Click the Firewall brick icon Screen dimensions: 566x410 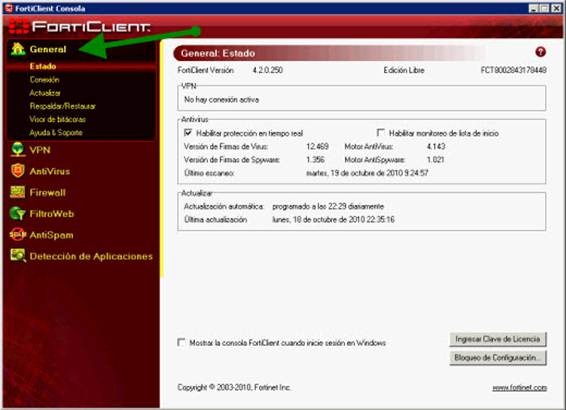pos(18,192)
